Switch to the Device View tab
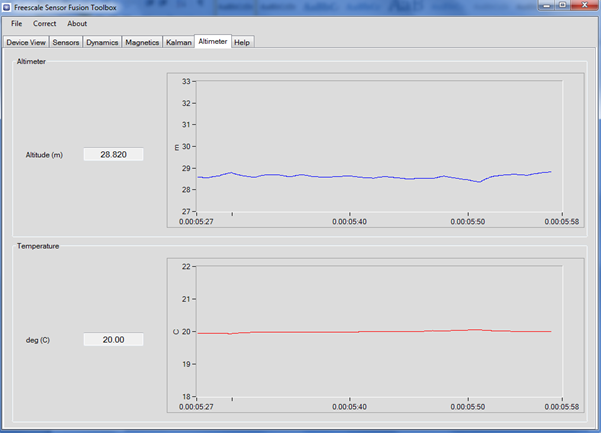601x433 pixels. tap(26, 42)
